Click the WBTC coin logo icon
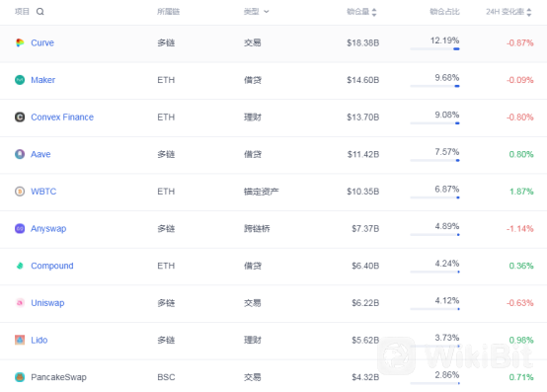547x392 pixels. click(x=20, y=192)
